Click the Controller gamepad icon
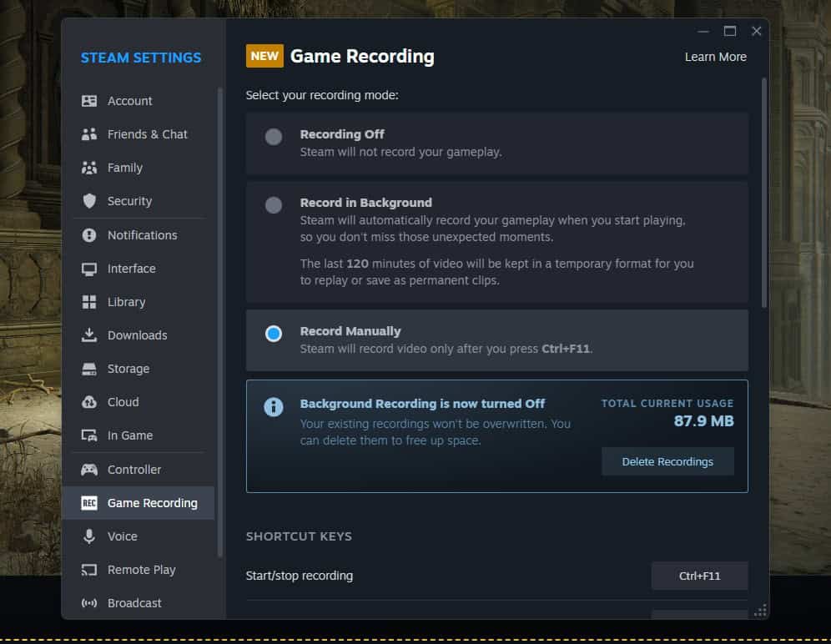The image size is (831, 644). [x=89, y=470]
